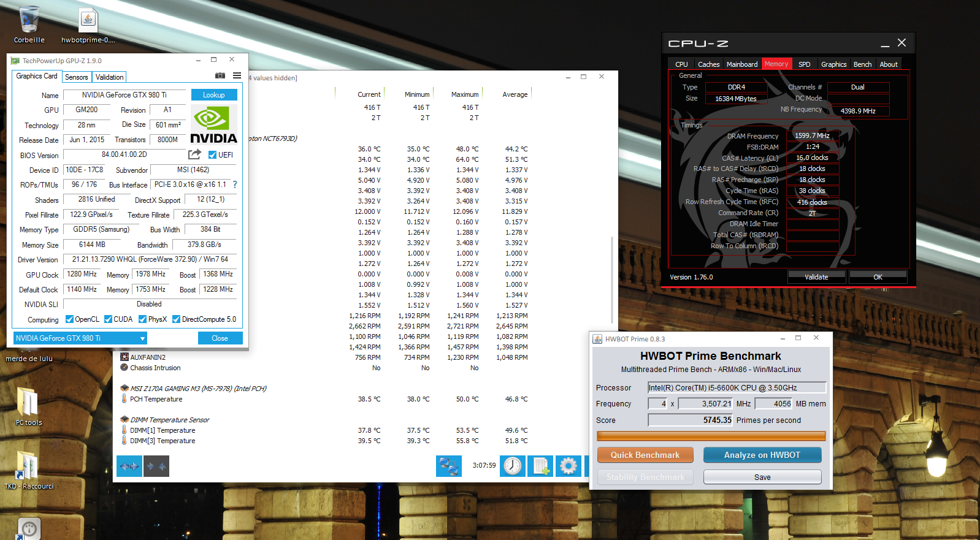Open the Caches tab in CPU-Z
The width and height of the screenshot is (980, 540).
click(x=708, y=64)
